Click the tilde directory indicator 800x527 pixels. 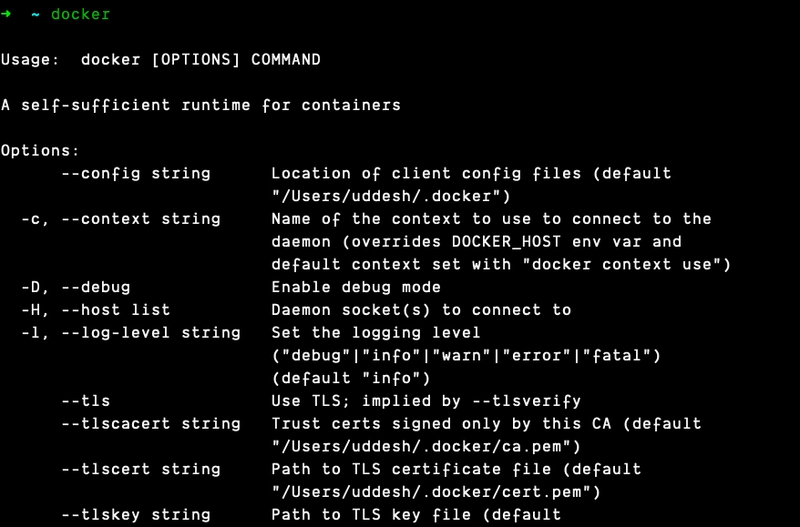tap(36, 15)
